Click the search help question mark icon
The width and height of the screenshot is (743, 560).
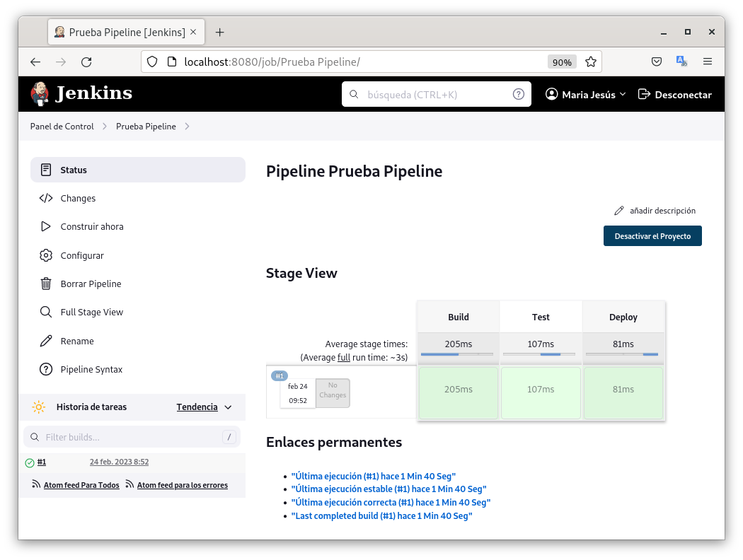[518, 94]
